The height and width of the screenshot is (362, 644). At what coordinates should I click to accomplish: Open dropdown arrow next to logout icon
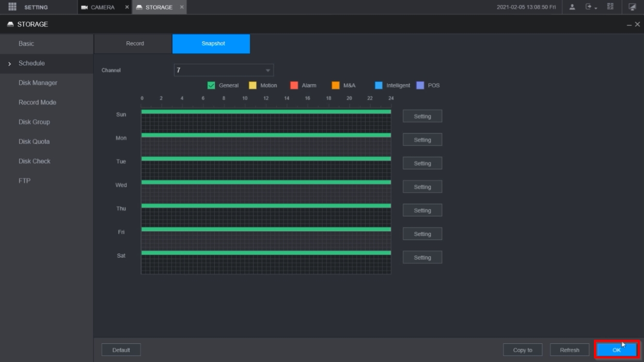[596, 8]
